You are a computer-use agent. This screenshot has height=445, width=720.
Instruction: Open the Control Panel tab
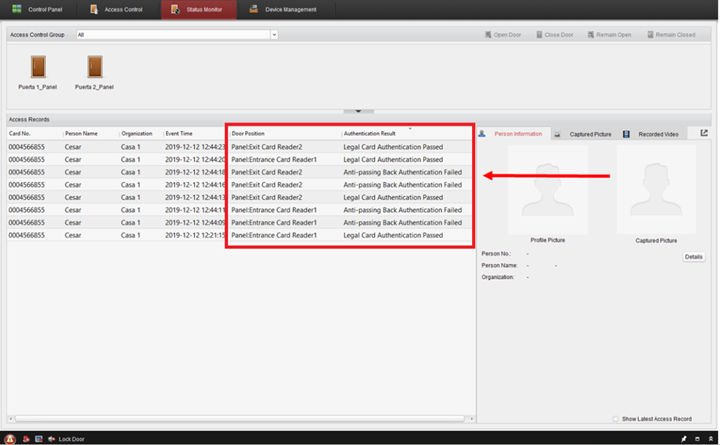pyautogui.click(x=38, y=9)
